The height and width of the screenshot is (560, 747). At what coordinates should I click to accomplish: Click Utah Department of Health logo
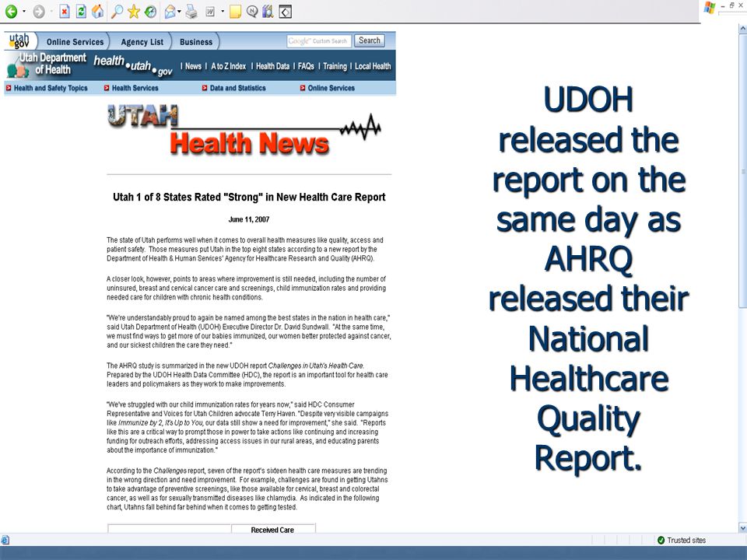47,65
